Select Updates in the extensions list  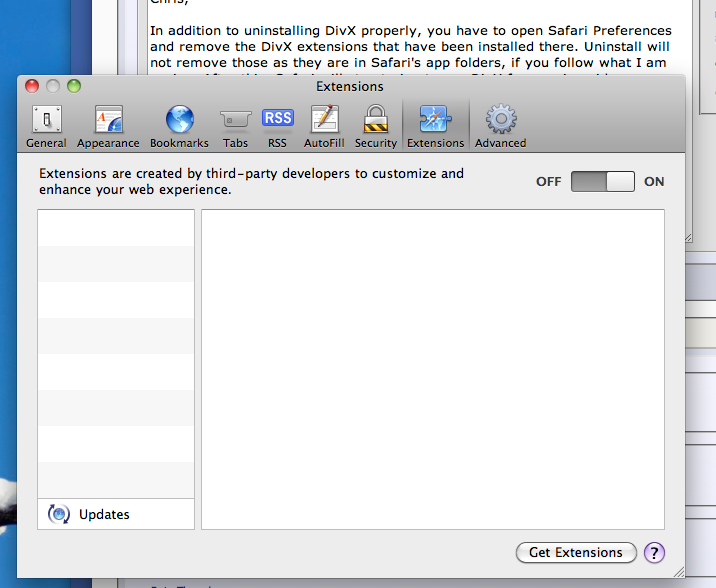point(116,514)
